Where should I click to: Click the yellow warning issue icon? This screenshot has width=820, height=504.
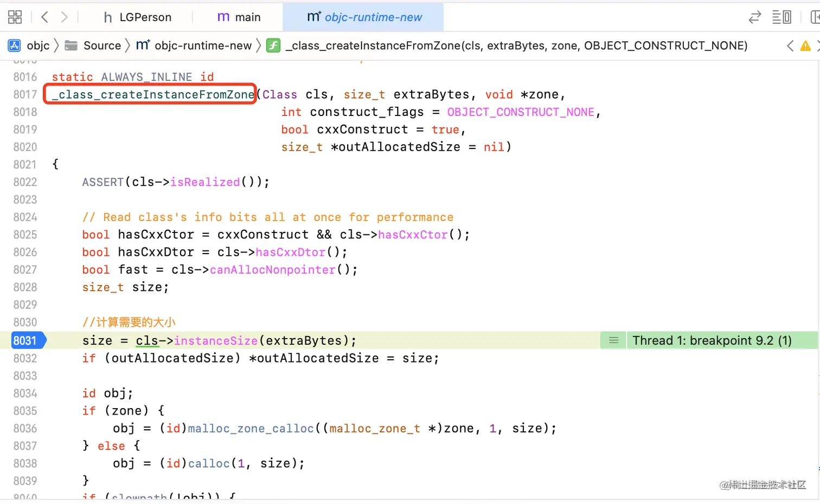tap(805, 46)
